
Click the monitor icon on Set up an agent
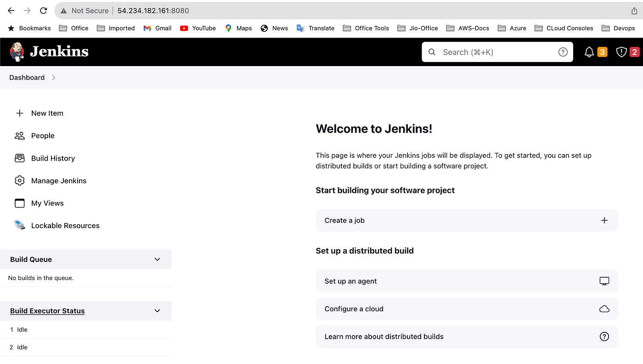pyautogui.click(x=604, y=281)
